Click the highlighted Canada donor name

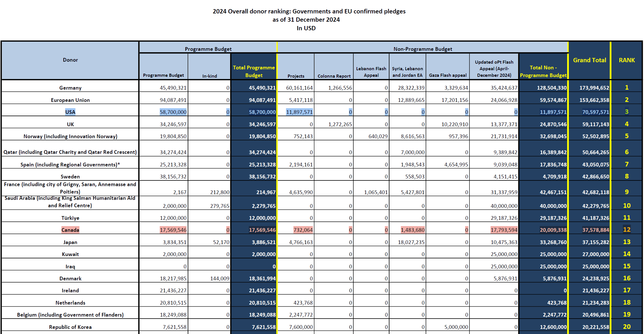[70, 230]
